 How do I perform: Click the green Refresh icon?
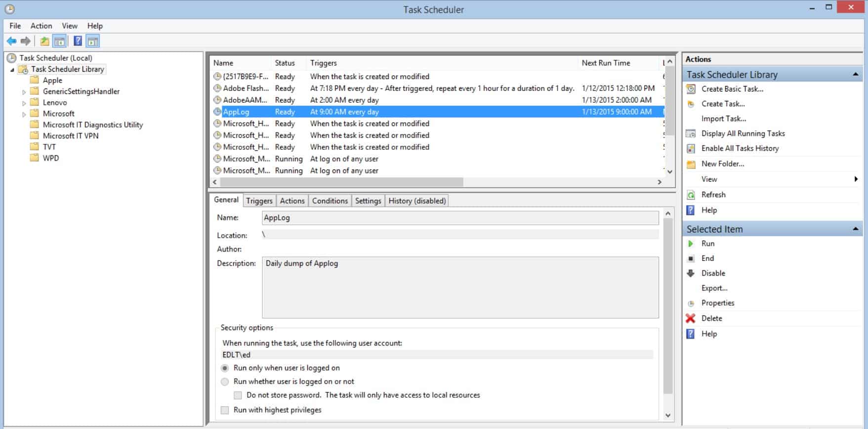(x=691, y=195)
